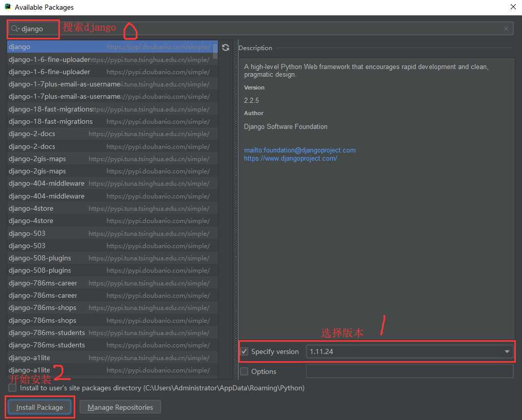The width and height of the screenshot is (522, 420).
Task: Select django-2gis-maps tsinghua row
Action: 113,159
